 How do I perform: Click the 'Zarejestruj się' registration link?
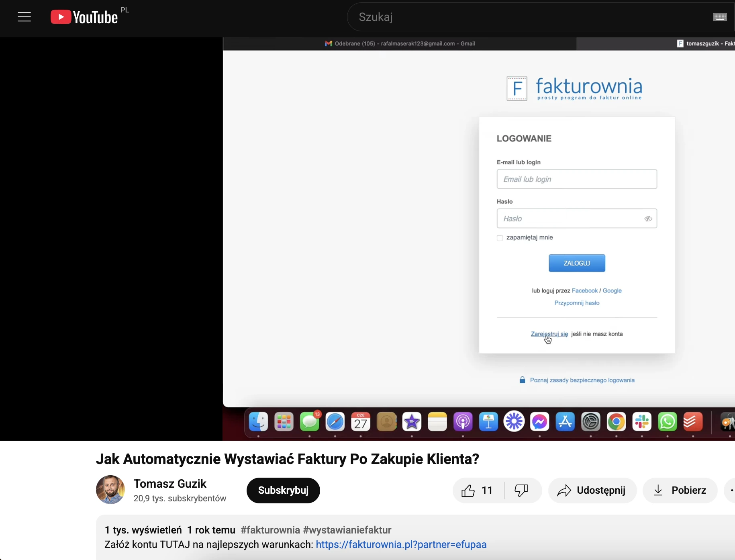(549, 334)
